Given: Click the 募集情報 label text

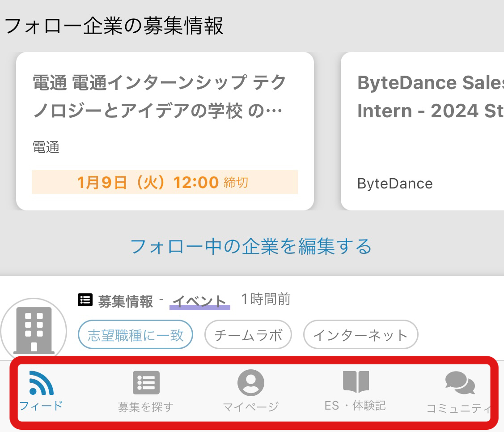Looking at the screenshot, I should pos(126,301).
